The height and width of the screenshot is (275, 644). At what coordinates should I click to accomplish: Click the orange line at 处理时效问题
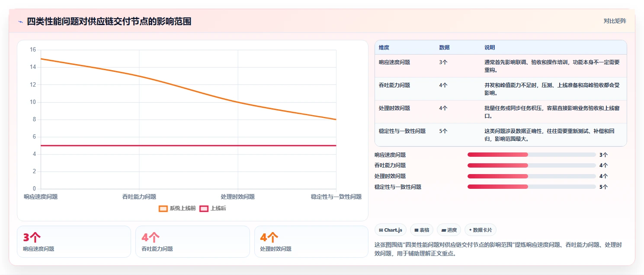click(237, 102)
